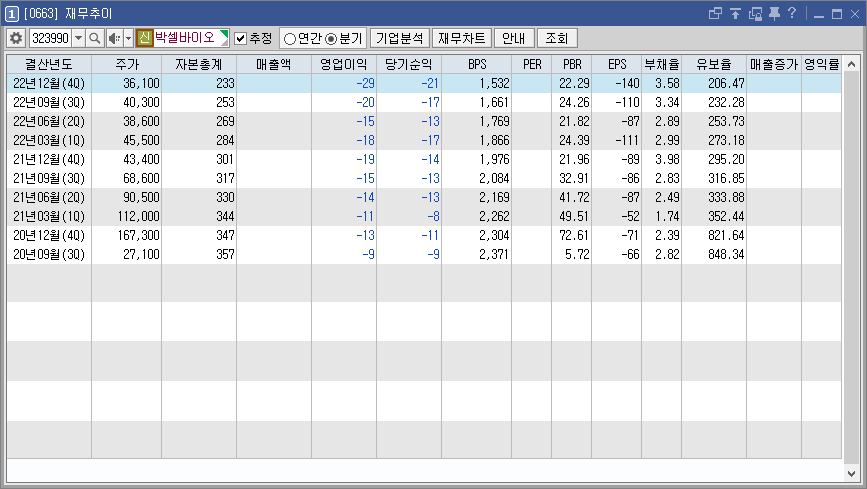
Task: Click stock price 167,300 cell
Action: [x=127, y=235]
